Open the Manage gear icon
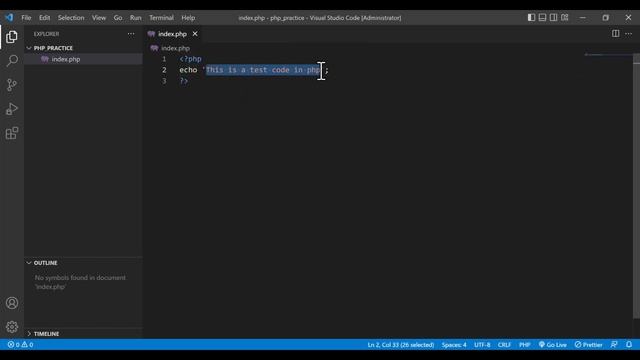The image size is (640, 360). coord(12,327)
